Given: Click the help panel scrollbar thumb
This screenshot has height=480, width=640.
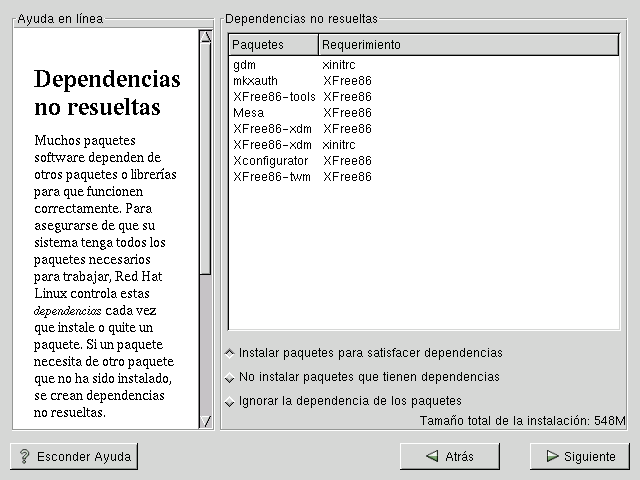Looking at the screenshot, I should tap(206, 158).
